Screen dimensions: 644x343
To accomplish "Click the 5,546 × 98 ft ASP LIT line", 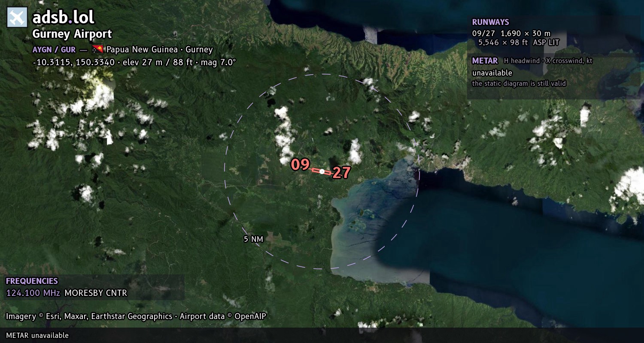I will click(519, 42).
